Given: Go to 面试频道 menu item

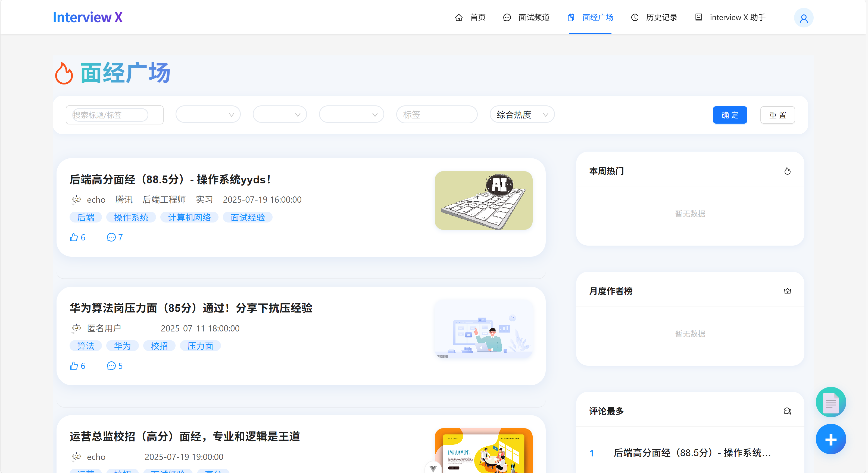Looking at the screenshot, I should pyautogui.click(x=526, y=17).
